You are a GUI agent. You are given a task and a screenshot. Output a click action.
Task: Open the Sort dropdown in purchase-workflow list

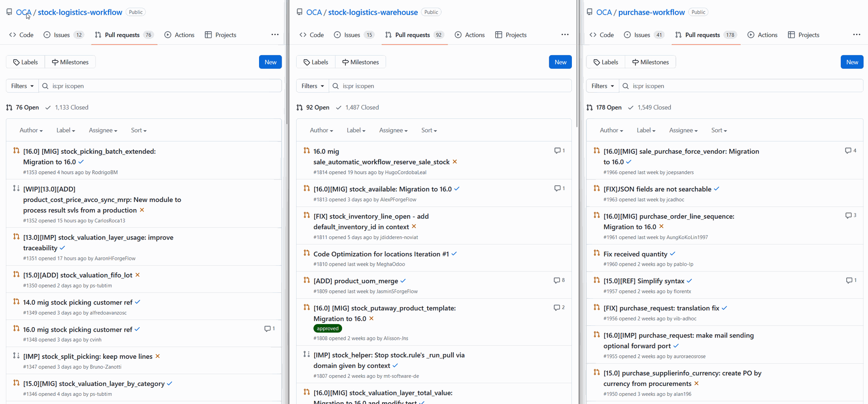pos(718,130)
